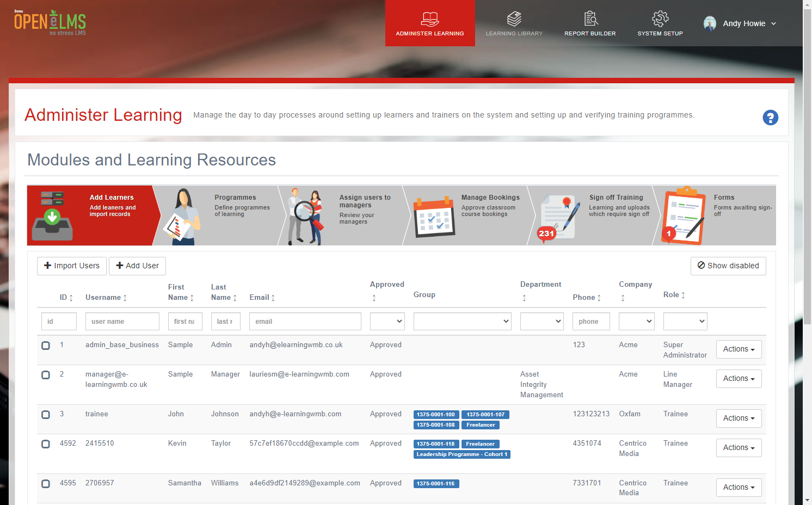This screenshot has height=505, width=812.
Task: Click the Add User button
Action: pos(137,266)
